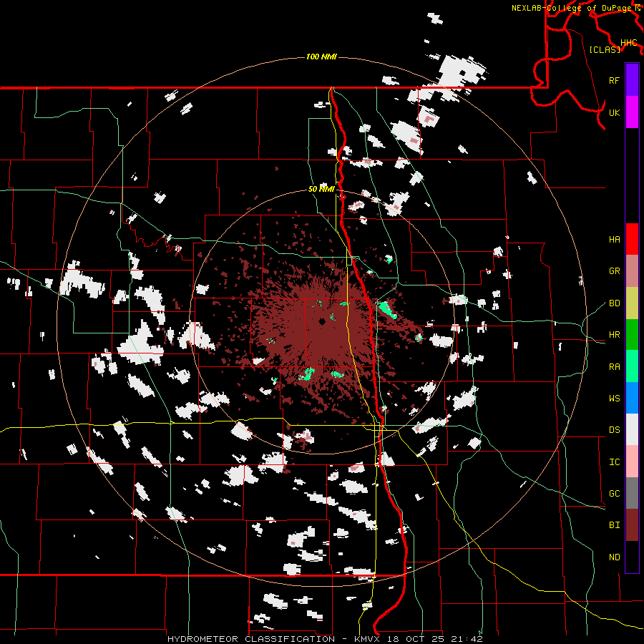
Task: Click the HHC product label
Action: [x=629, y=43]
